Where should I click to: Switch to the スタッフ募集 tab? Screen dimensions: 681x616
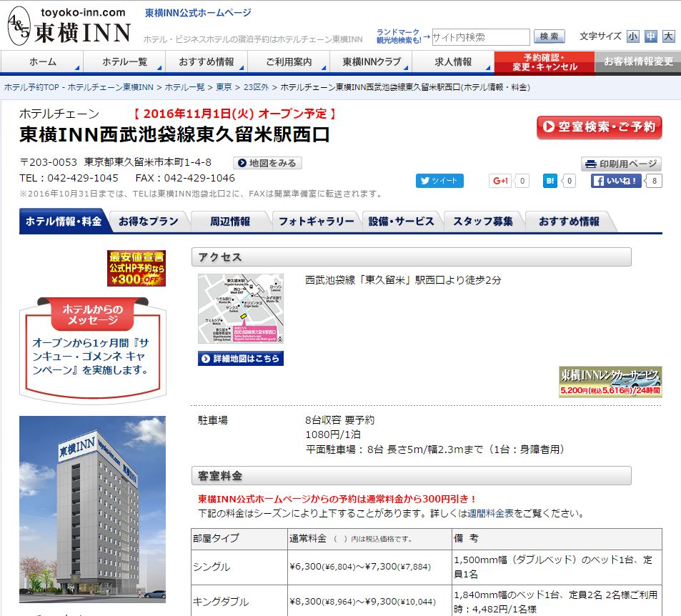(x=483, y=222)
